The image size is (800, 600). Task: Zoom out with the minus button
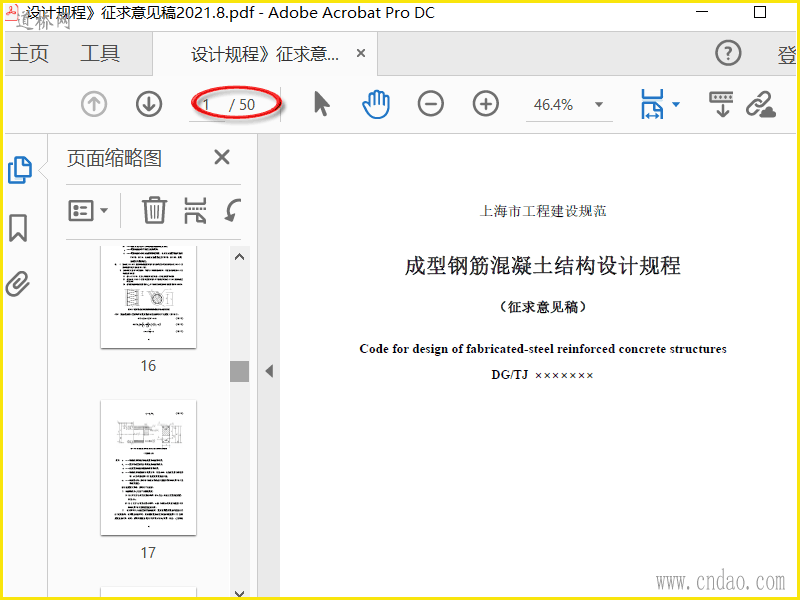[x=431, y=104]
